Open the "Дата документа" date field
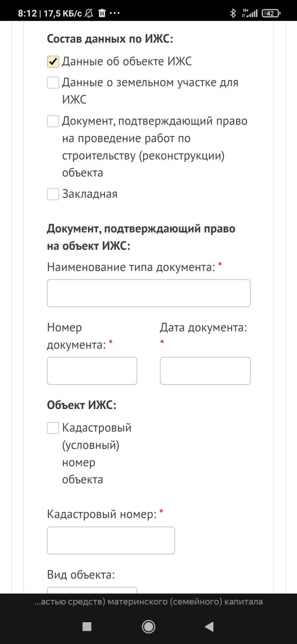The height and width of the screenshot is (644, 297). [x=205, y=371]
